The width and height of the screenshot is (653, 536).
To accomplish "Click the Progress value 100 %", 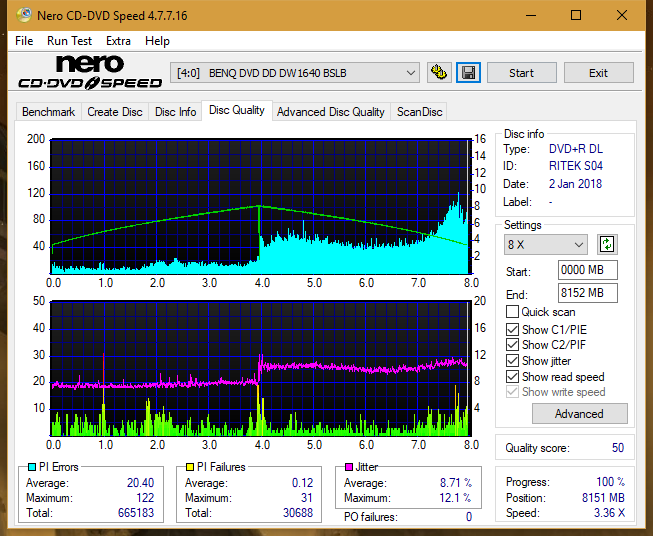I will tap(610, 482).
